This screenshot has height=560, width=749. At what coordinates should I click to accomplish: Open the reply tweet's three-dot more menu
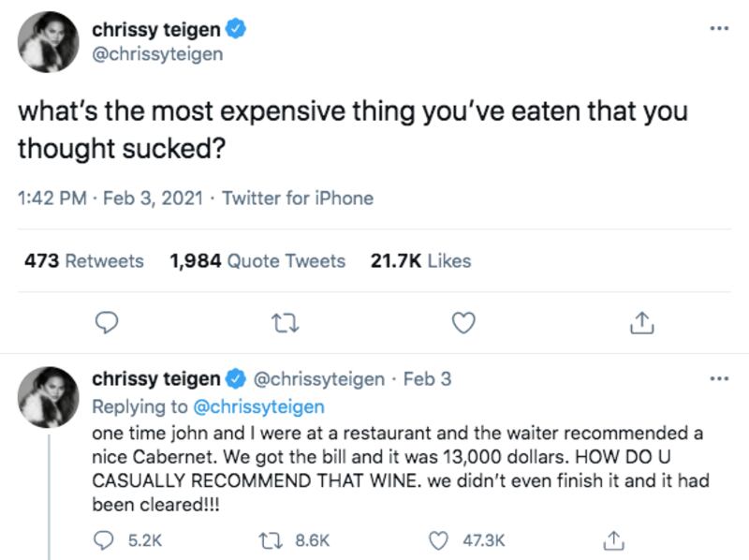(718, 379)
